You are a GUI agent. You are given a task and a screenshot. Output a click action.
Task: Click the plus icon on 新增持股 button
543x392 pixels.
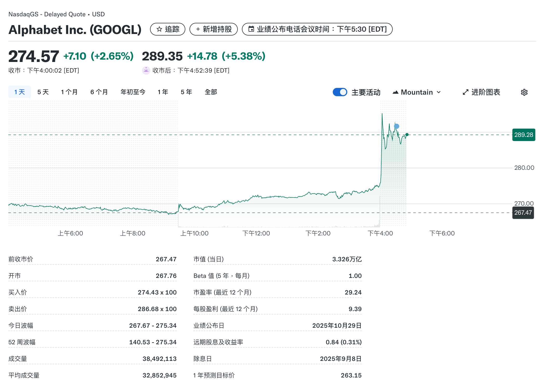198,29
